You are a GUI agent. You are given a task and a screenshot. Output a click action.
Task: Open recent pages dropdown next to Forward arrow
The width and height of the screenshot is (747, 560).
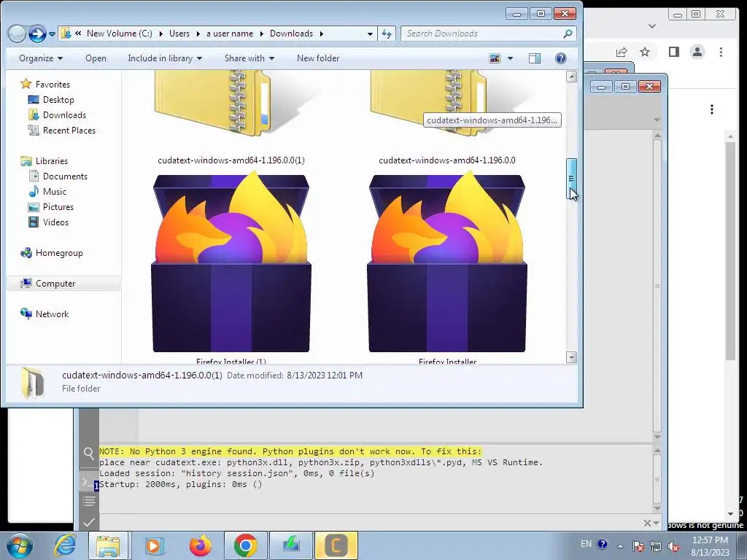pos(52,34)
